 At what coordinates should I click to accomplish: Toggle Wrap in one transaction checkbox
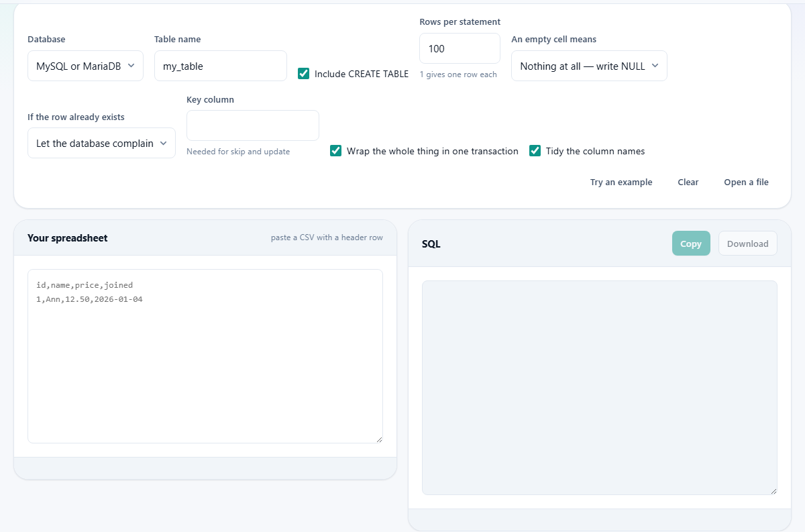pyautogui.click(x=335, y=151)
